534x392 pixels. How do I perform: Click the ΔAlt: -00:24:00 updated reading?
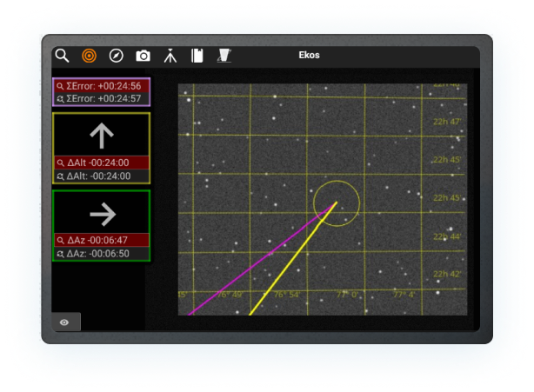[102, 176]
